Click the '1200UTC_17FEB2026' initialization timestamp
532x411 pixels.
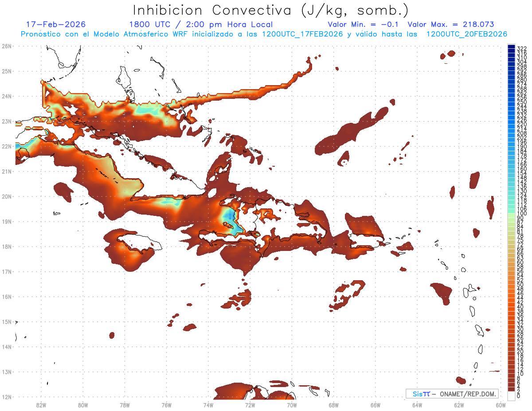(302, 34)
